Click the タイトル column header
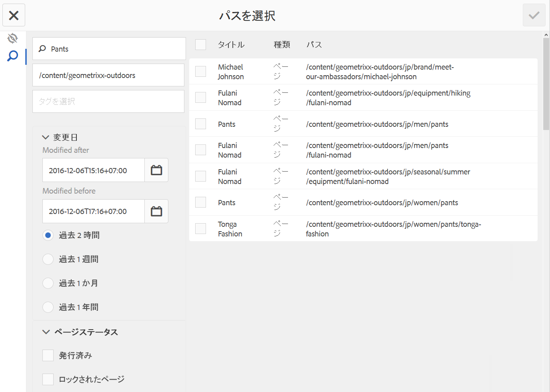This screenshot has width=550, height=392. (x=231, y=44)
